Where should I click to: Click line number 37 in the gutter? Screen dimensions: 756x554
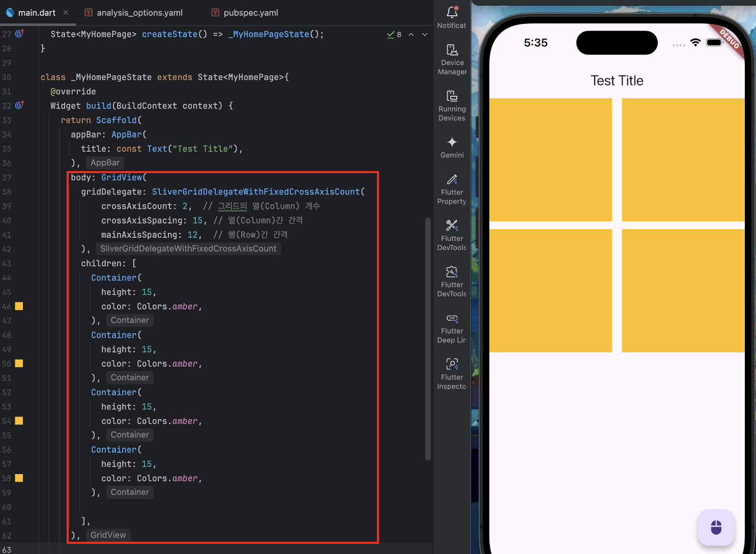coord(7,178)
